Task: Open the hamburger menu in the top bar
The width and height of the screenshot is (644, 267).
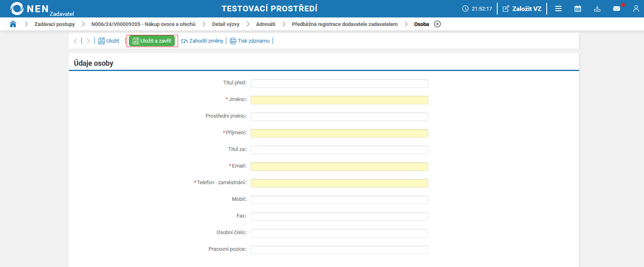Action: pyautogui.click(x=559, y=8)
